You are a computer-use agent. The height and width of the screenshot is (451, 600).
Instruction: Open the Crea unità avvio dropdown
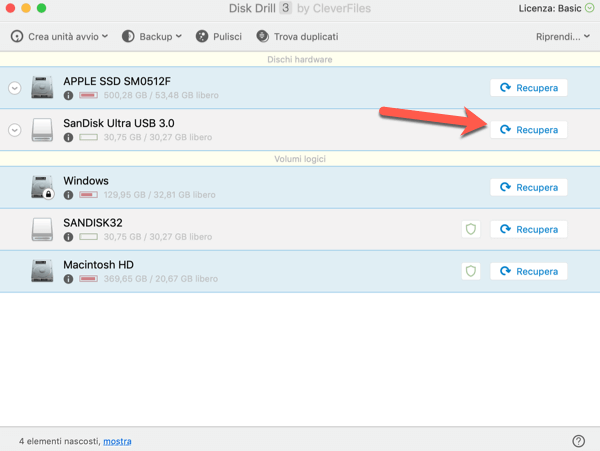[59, 37]
